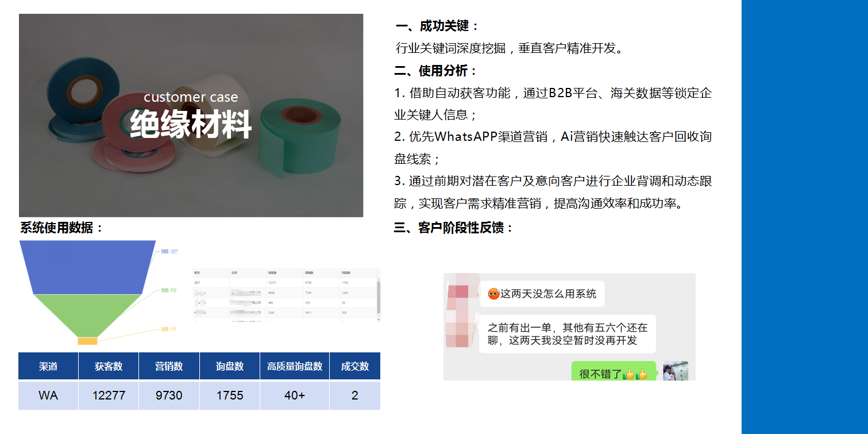Click the 12277 cell in the blue table
The width and height of the screenshot is (868, 434).
tap(109, 395)
